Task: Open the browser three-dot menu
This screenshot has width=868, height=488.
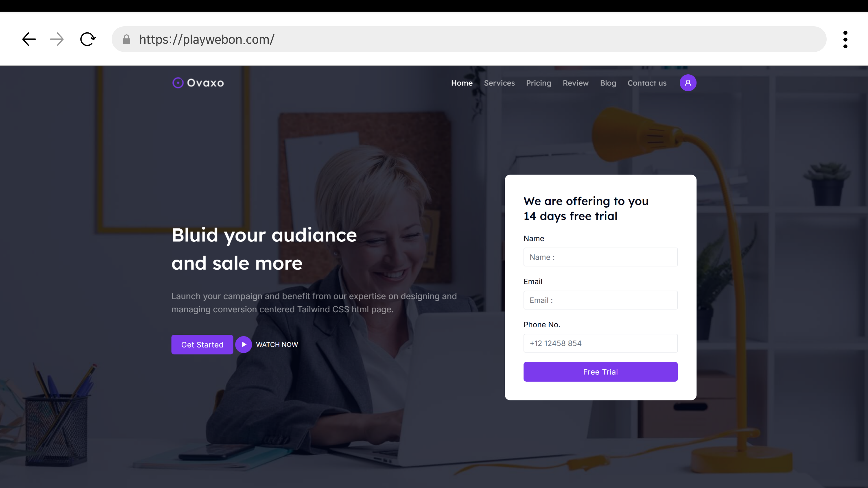Action: pos(845,39)
